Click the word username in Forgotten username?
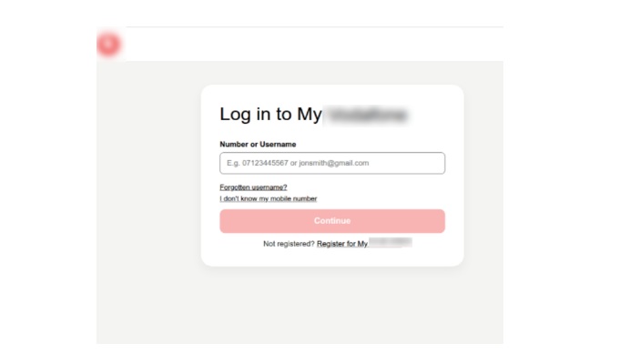 point(270,187)
